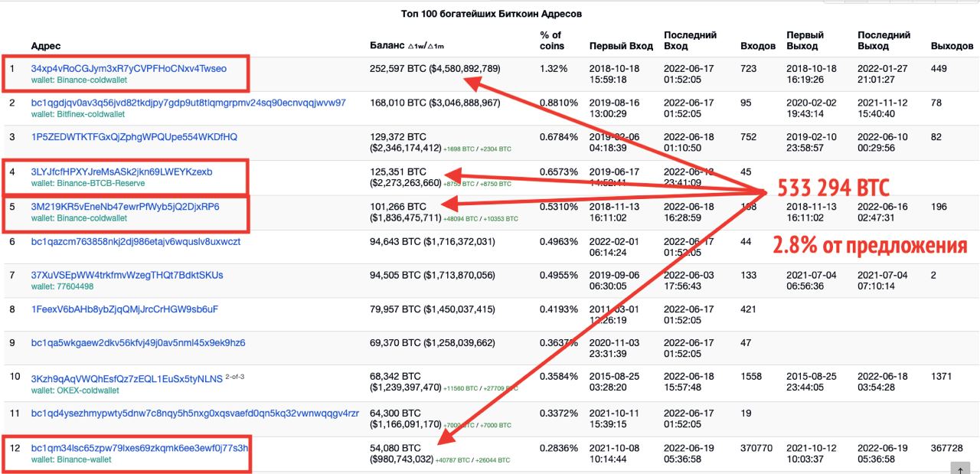Open address 1FeexV6bAHb8ybZjqQMjJrcCrHGW9sb6uF

coord(125,309)
